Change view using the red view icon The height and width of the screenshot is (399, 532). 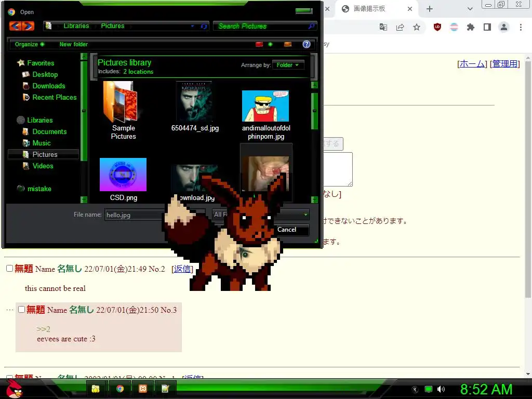point(259,44)
